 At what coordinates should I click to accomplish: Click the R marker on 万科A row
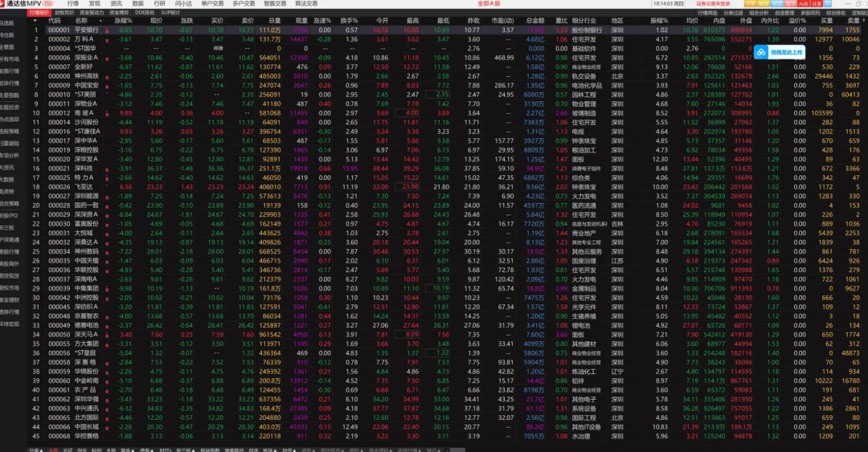coord(107,40)
